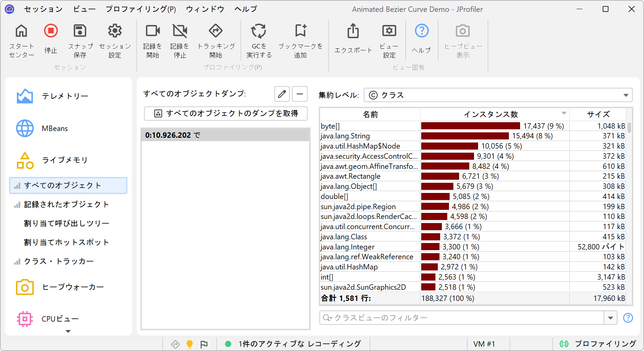Remove the dump with the minus button

coord(300,94)
